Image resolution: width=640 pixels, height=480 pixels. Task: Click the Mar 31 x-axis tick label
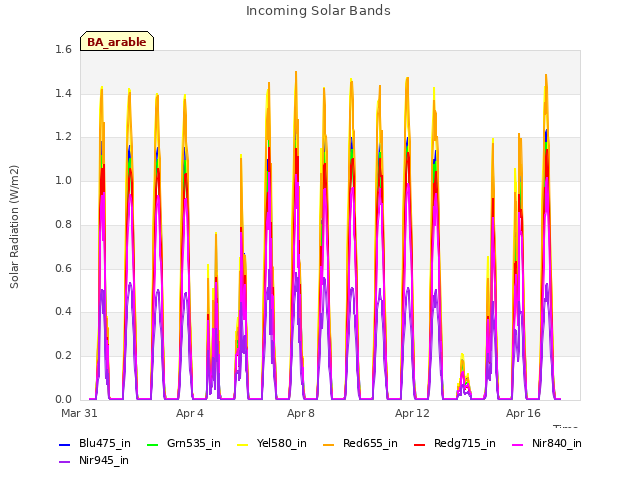click(x=79, y=413)
